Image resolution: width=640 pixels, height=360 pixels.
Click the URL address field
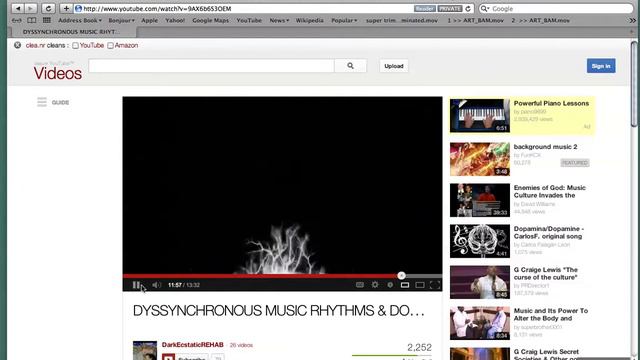(x=245, y=9)
